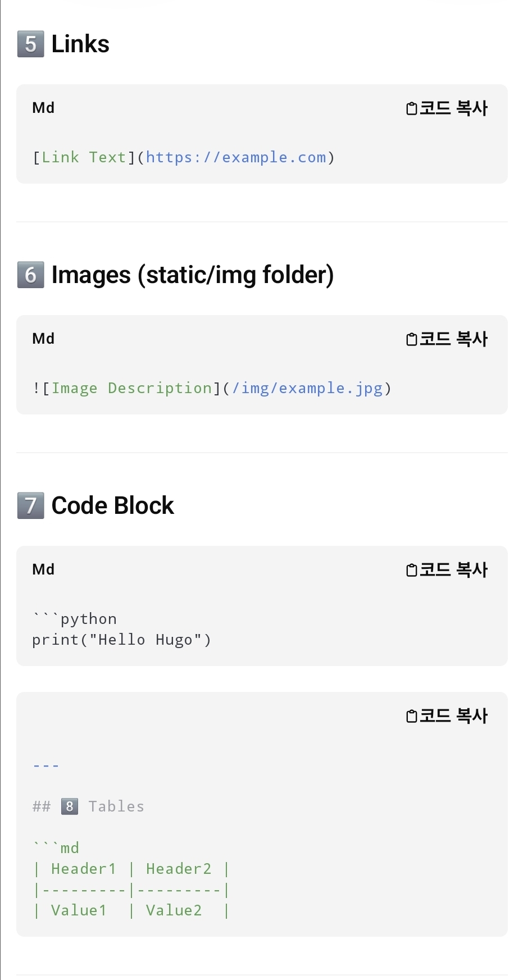Viewport: 523px width, 980px height.
Task: Click the Md label in the Images block
Action: [x=43, y=339]
